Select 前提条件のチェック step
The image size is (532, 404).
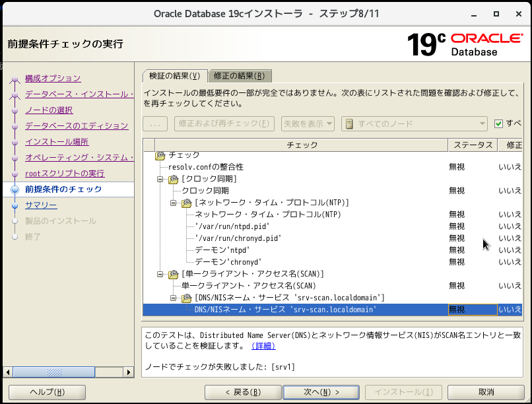63,189
